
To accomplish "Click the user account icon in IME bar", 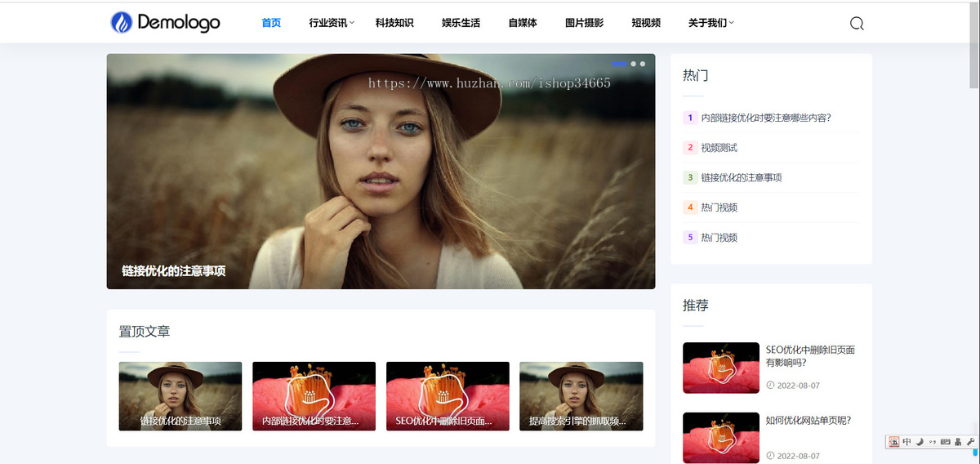I will [x=957, y=442].
